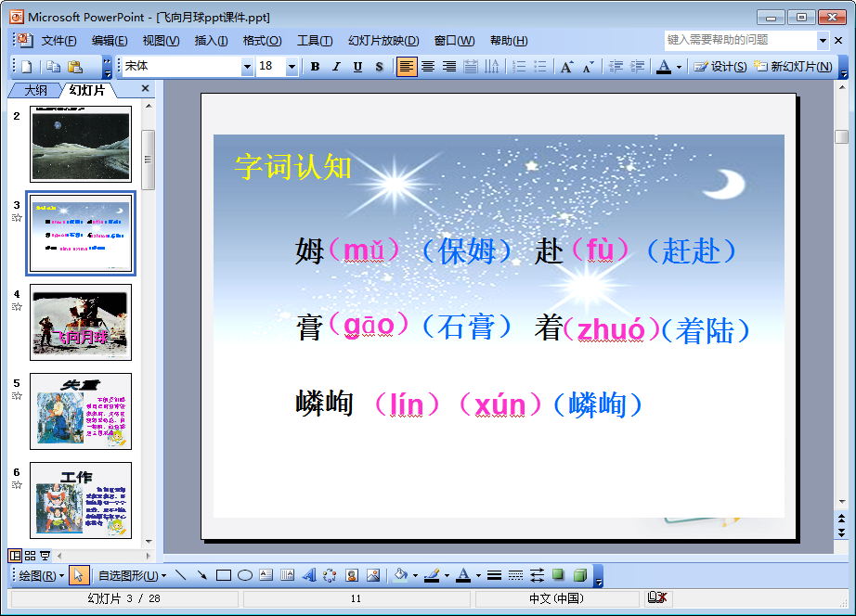Switch to slide sorter view icon
856x616 pixels.
(x=30, y=556)
